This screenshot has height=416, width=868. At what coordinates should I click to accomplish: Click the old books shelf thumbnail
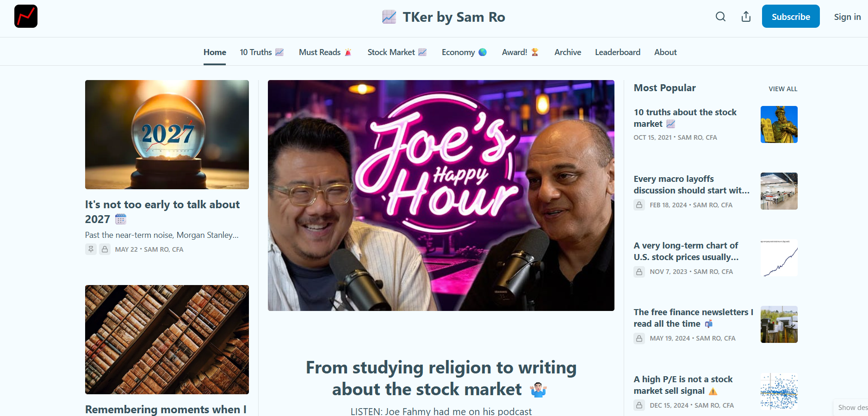click(x=167, y=340)
